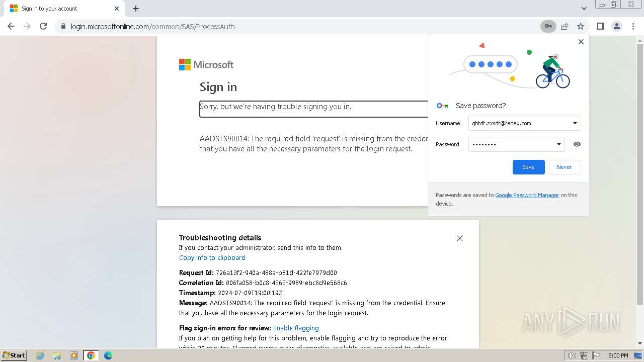The image size is (644, 362).
Task: Launch Internet Explorer from the taskbar
Action: coord(40,355)
